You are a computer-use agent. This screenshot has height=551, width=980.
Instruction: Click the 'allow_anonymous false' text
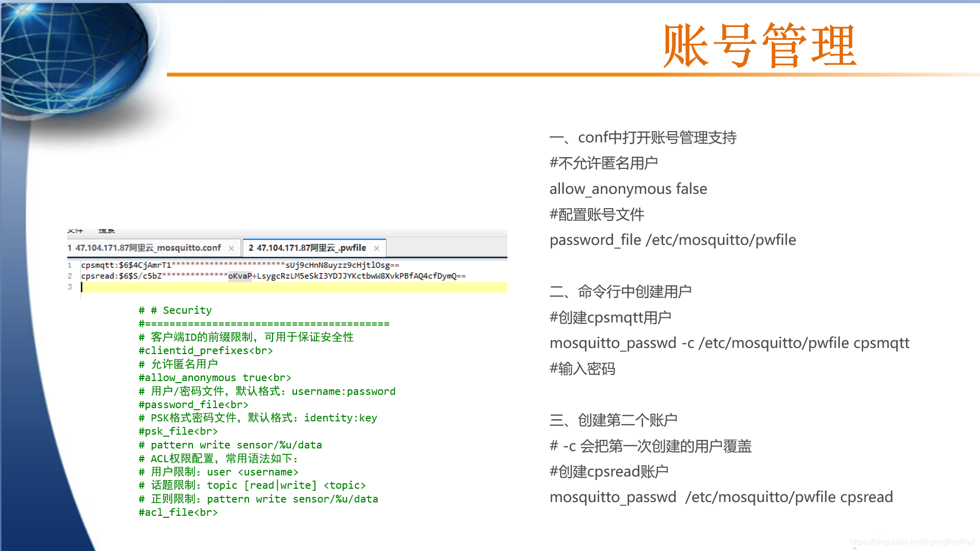point(628,189)
